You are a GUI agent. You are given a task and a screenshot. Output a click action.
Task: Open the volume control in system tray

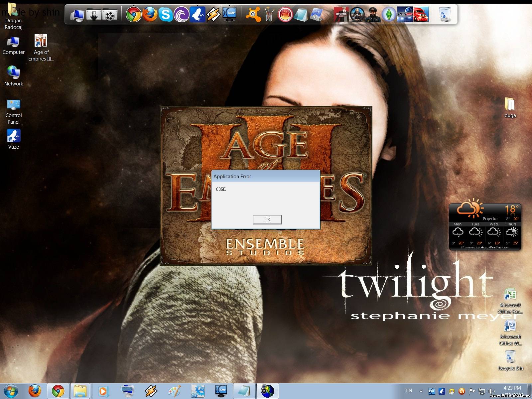tap(492, 391)
